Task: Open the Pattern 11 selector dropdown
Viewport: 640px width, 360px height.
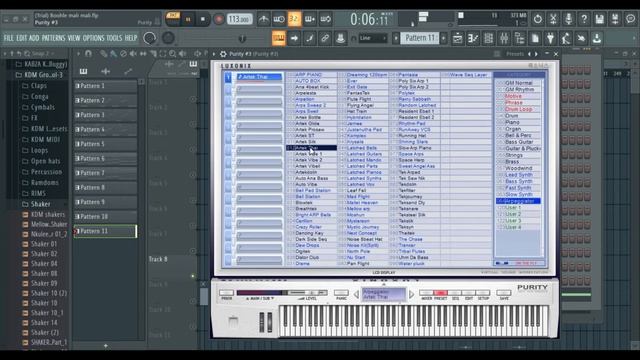Action: click(x=420, y=38)
